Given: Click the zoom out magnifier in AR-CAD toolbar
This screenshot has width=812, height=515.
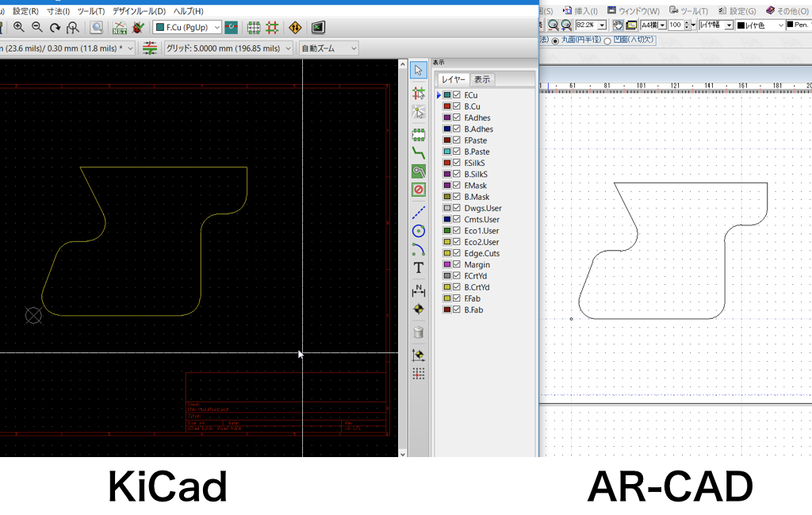Looking at the screenshot, I should [553, 25].
